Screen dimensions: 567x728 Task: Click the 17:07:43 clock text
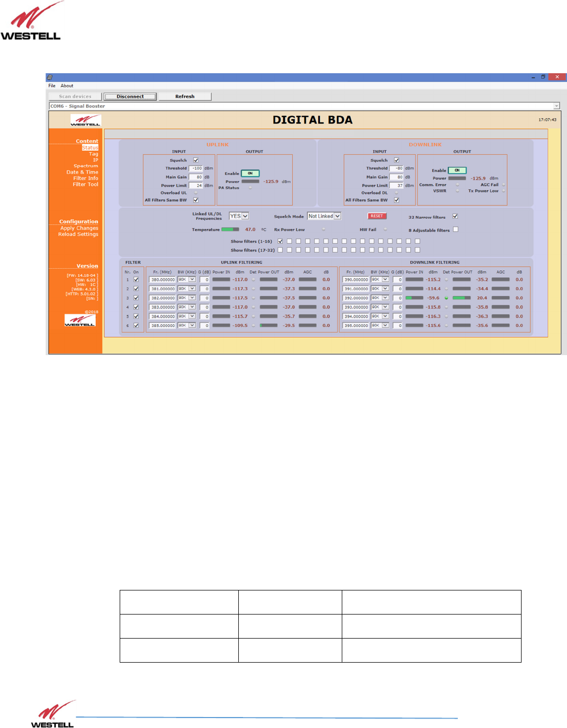tap(547, 120)
